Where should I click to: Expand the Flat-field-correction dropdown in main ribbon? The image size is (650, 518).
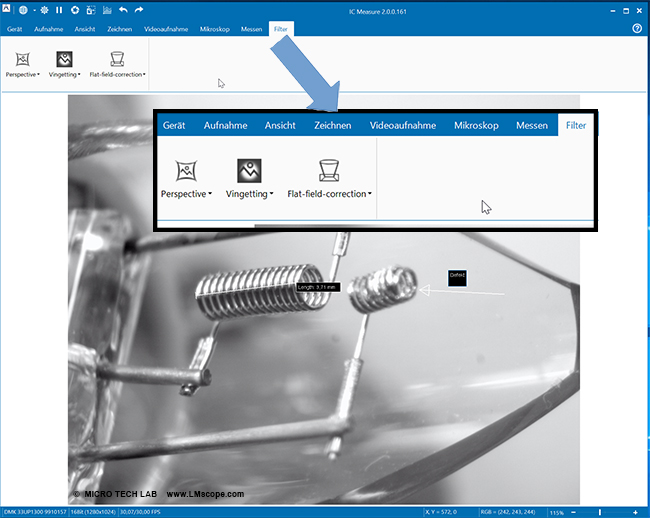(x=145, y=75)
